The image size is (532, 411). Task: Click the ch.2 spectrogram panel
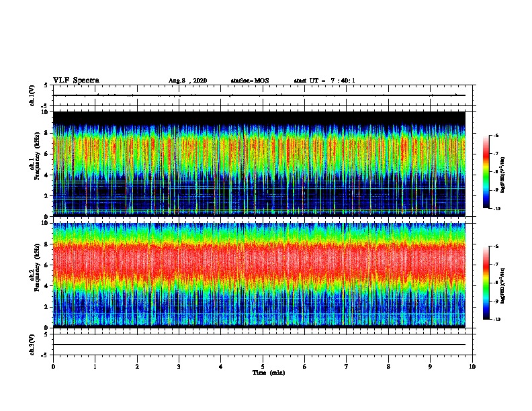pyautogui.click(x=259, y=275)
